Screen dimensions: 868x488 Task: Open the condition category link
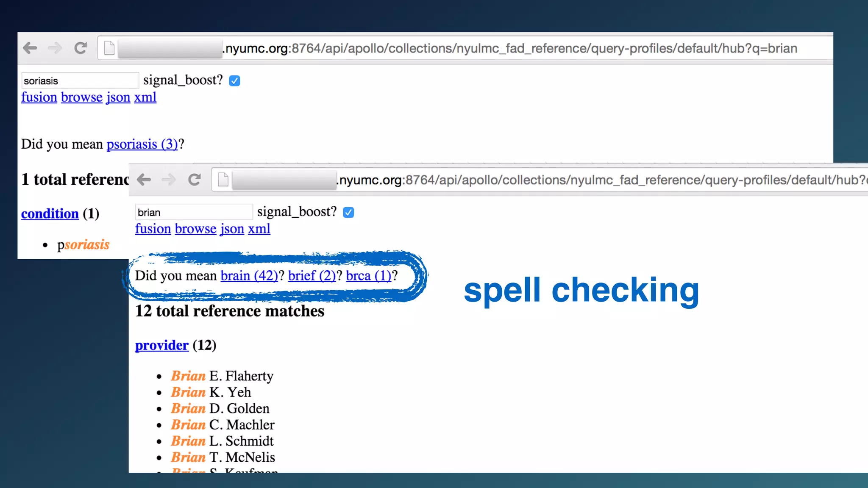click(50, 213)
